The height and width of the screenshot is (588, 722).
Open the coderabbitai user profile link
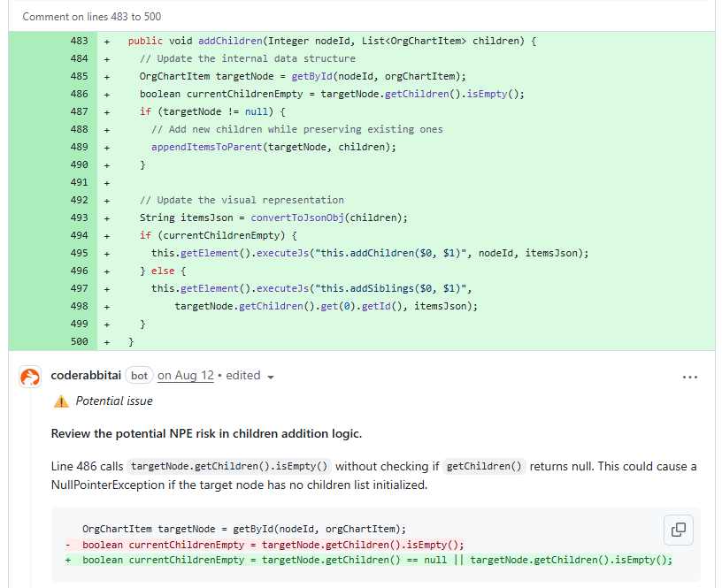(x=86, y=376)
